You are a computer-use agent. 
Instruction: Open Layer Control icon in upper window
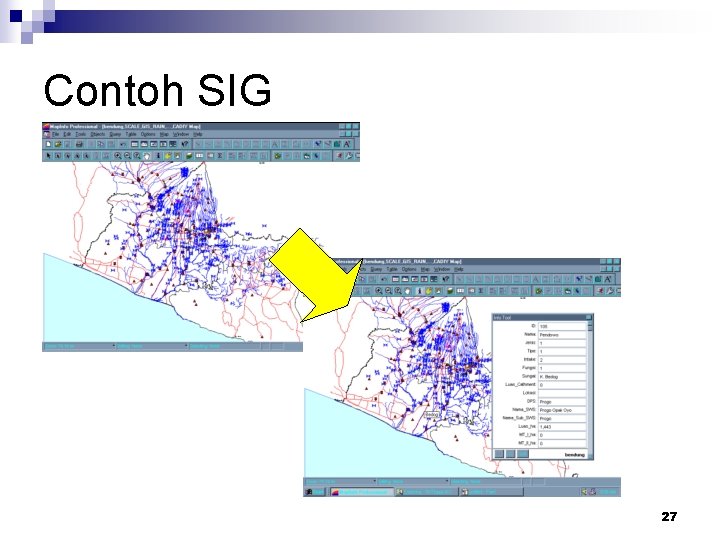[189, 156]
